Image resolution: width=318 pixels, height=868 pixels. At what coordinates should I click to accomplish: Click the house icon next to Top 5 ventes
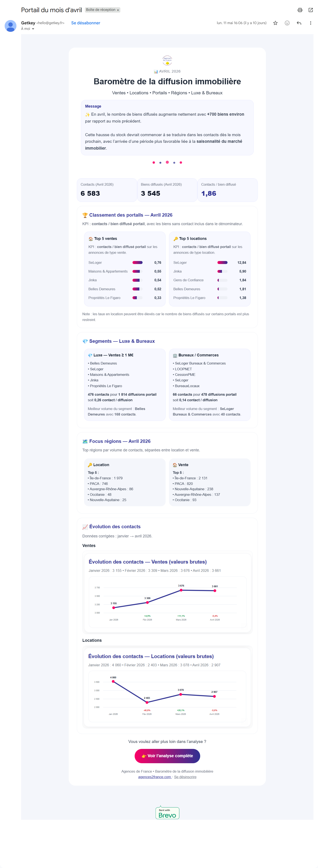pyautogui.click(x=91, y=239)
